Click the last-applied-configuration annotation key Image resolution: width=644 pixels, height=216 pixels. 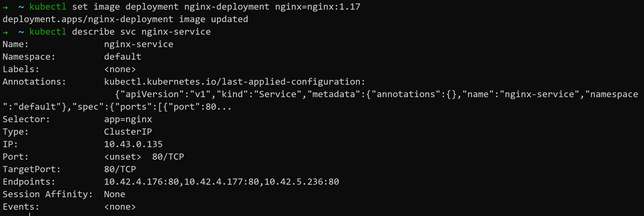(234, 82)
